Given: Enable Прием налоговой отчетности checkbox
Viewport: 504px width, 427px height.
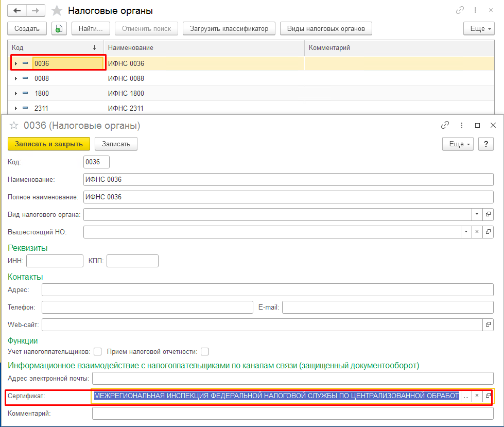Looking at the screenshot, I should [204, 351].
